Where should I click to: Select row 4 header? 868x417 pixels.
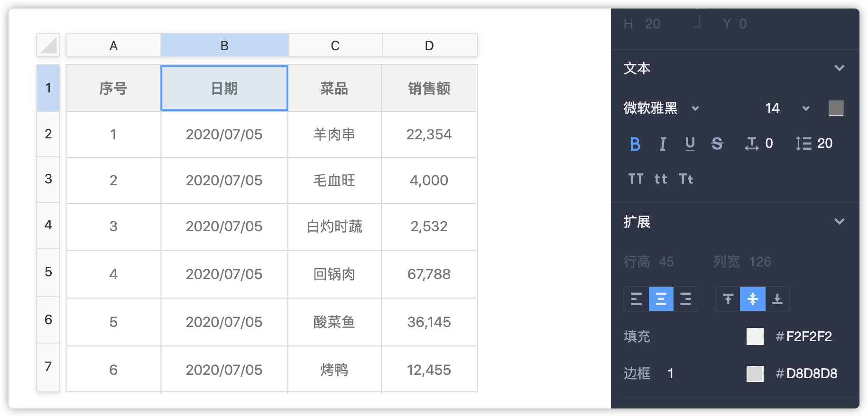[x=48, y=225]
